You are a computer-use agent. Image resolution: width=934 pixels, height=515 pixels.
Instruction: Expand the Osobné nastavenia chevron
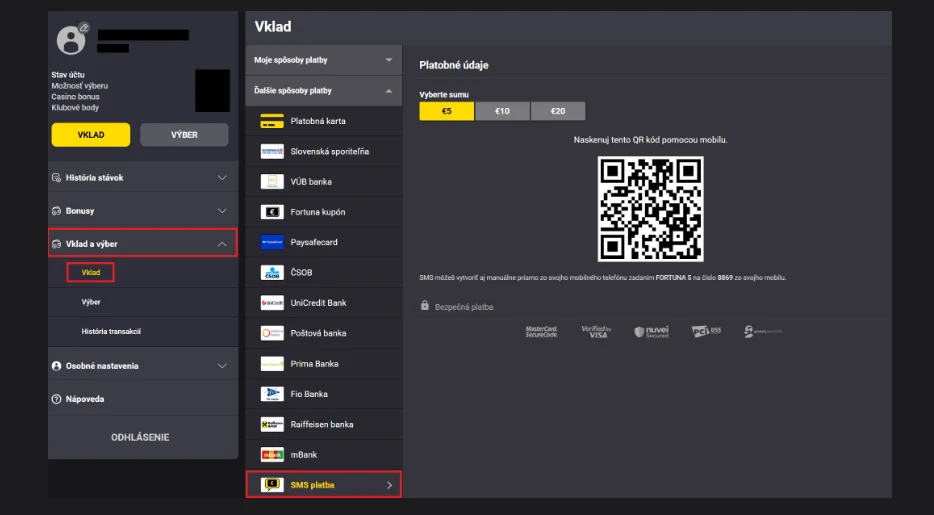coord(222,366)
